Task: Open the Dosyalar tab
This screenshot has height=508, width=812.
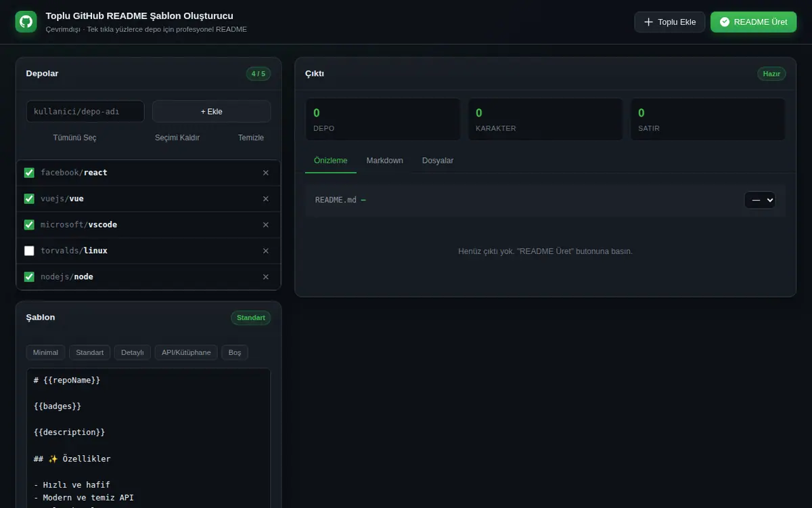Action: (438, 161)
